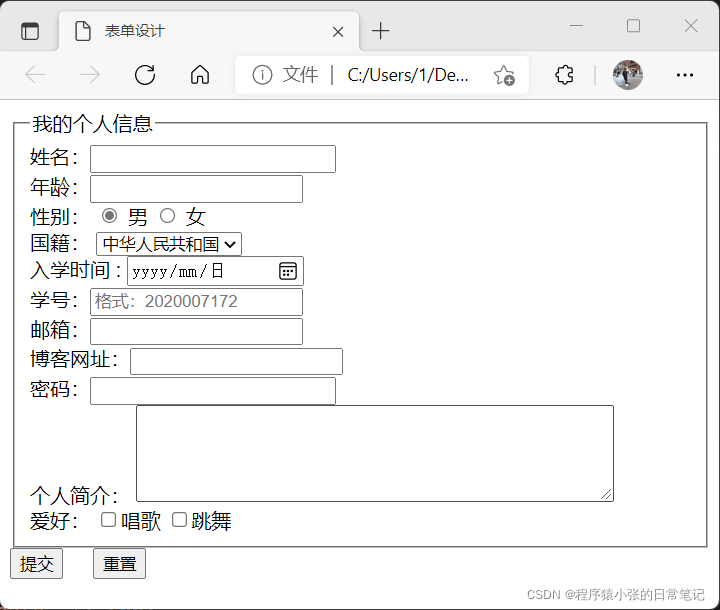This screenshot has height=610, width=720.
Task: Minimize the browser window
Action: point(576,26)
